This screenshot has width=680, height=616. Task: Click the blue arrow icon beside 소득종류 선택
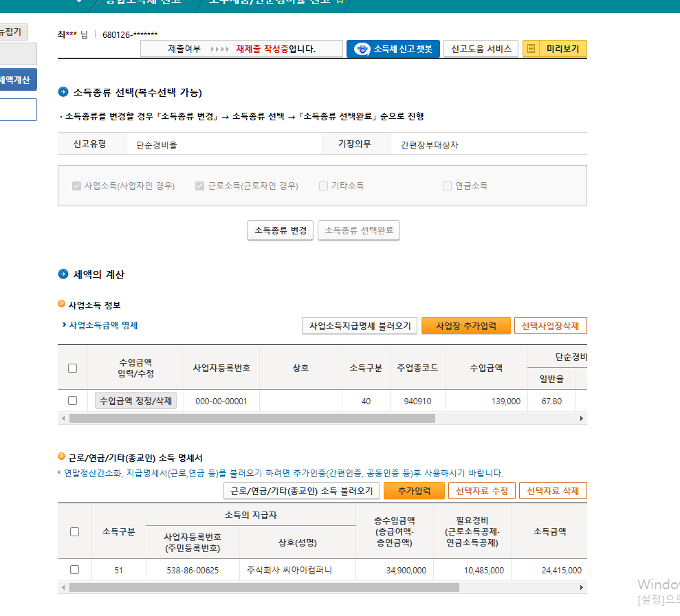tap(64, 92)
